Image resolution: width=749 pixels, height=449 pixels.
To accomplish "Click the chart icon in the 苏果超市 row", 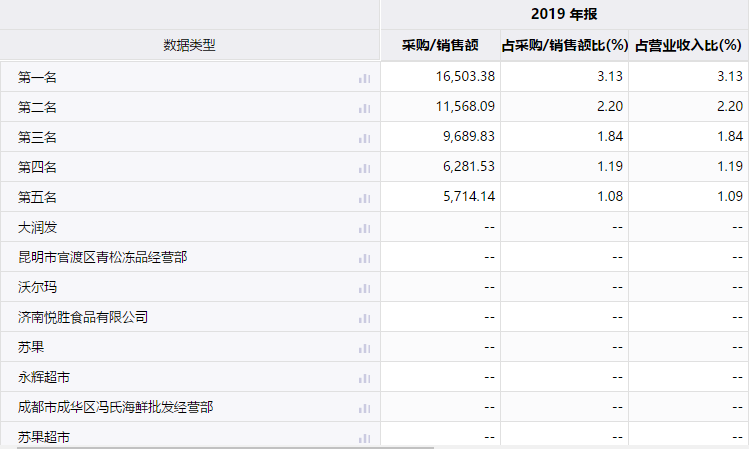I will (365, 438).
